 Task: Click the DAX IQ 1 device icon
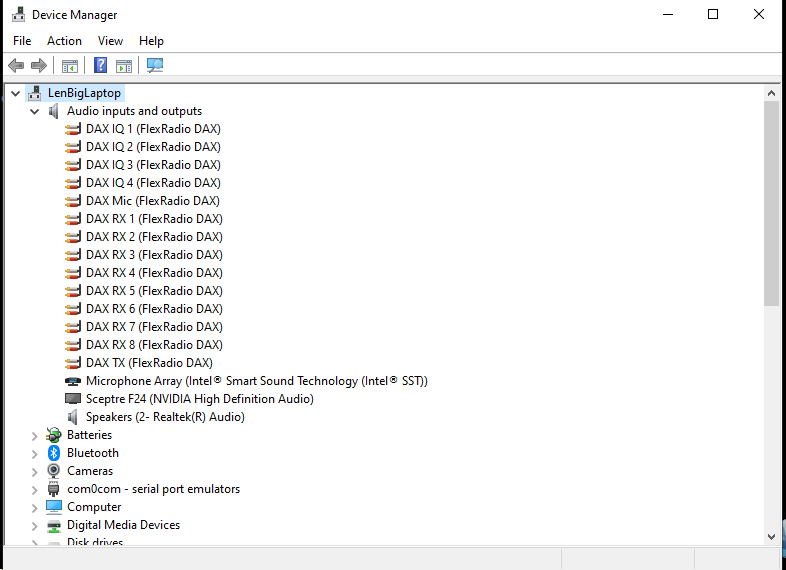[73, 129]
